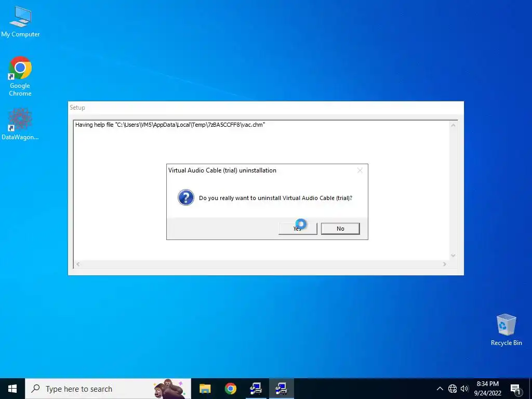The width and height of the screenshot is (532, 399).
Task: Click No to cancel uninstallation
Action: (340, 229)
